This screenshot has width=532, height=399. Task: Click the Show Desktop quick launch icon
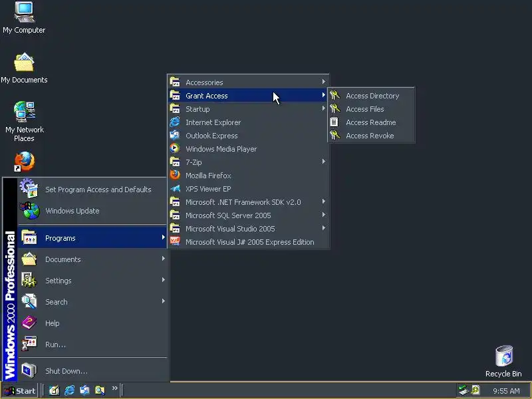(x=54, y=390)
